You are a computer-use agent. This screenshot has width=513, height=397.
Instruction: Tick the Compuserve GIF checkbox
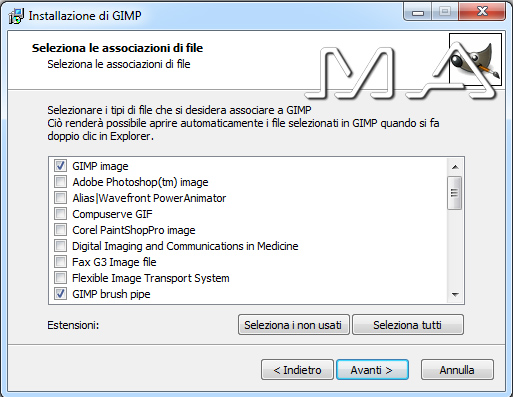click(60, 214)
